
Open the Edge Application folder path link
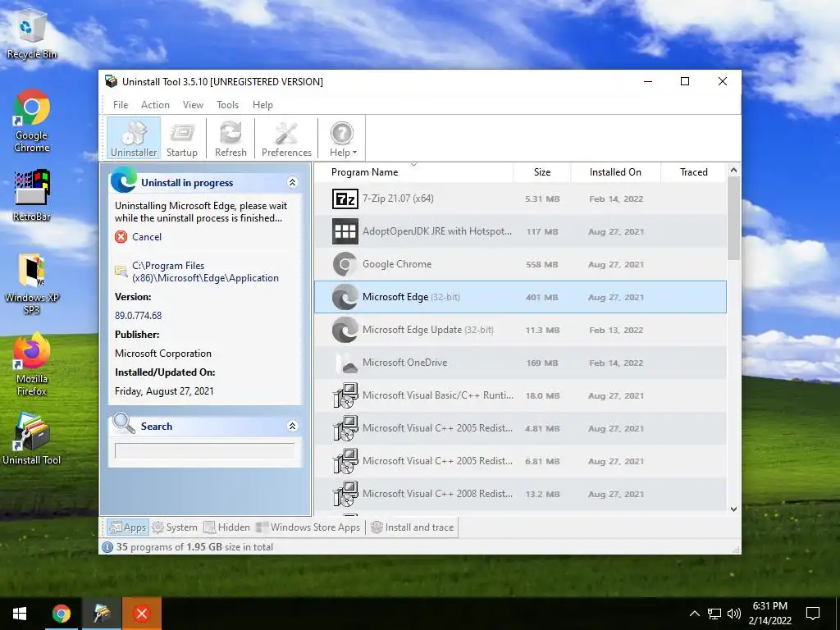point(205,272)
